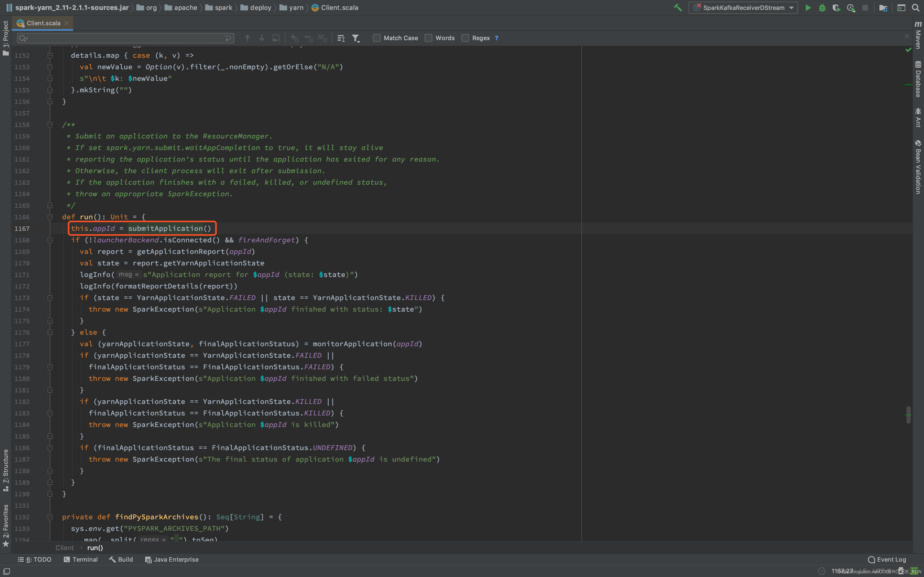Toggle the Words checkbox in search
This screenshot has height=577, width=924.
click(428, 38)
